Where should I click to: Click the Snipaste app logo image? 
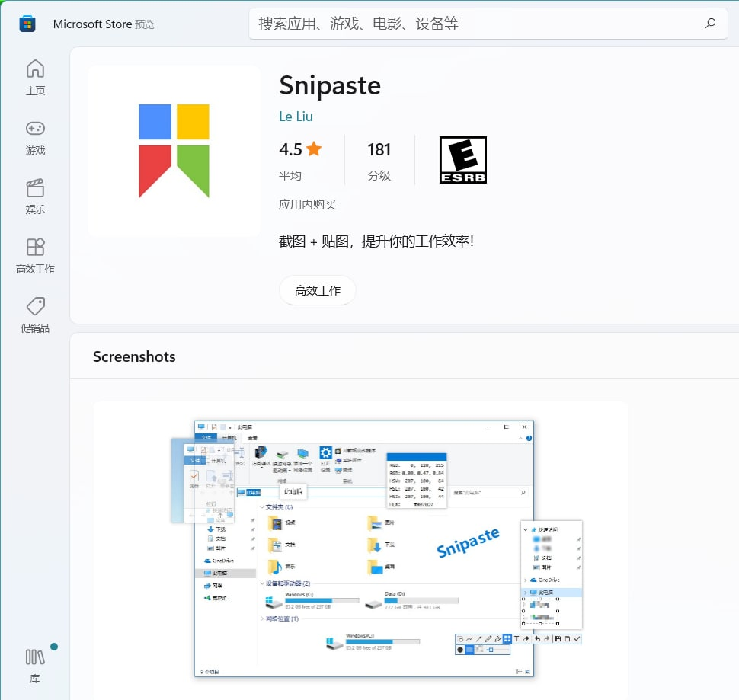click(174, 151)
